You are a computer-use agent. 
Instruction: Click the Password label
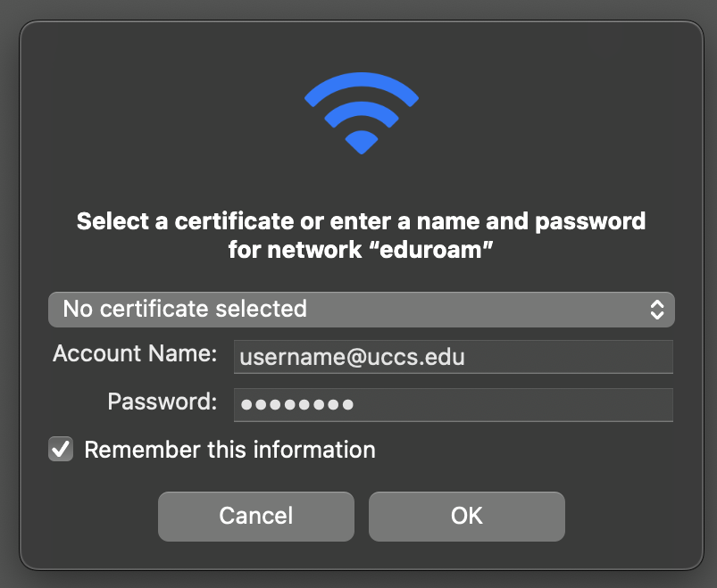pyautogui.click(x=163, y=402)
